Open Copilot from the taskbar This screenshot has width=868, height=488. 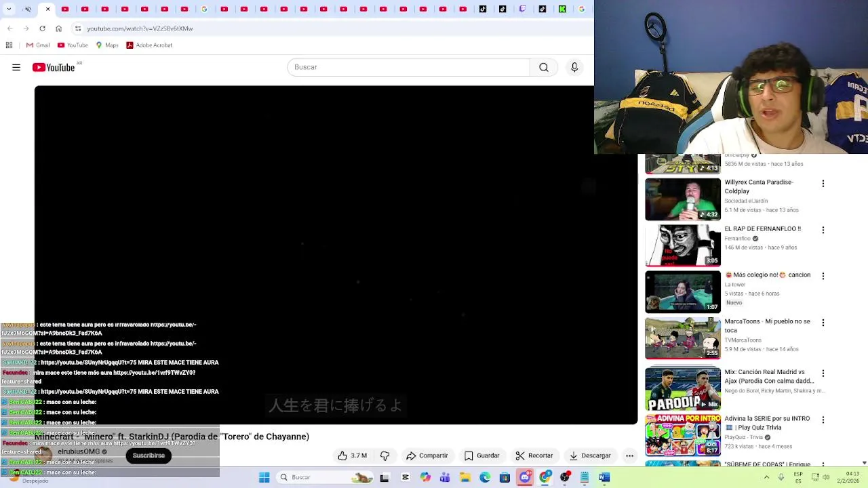pos(425,477)
